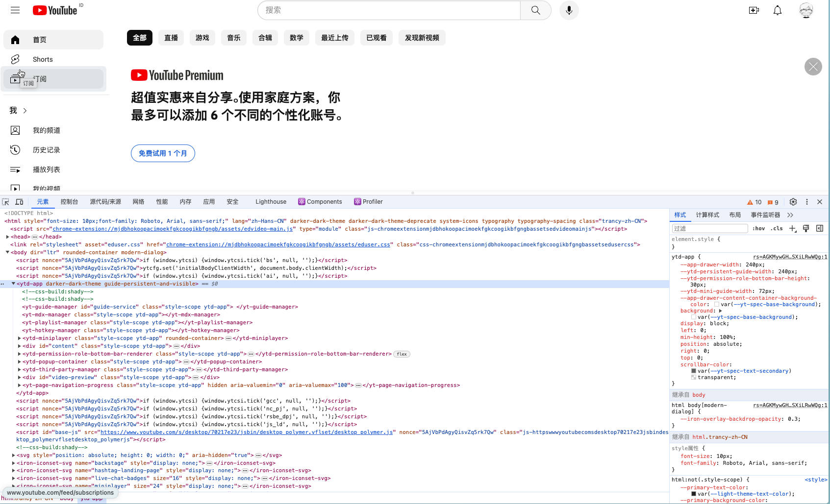The height and width of the screenshot is (504, 830).
Task: Open notifications bell
Action: pos(778,10)
